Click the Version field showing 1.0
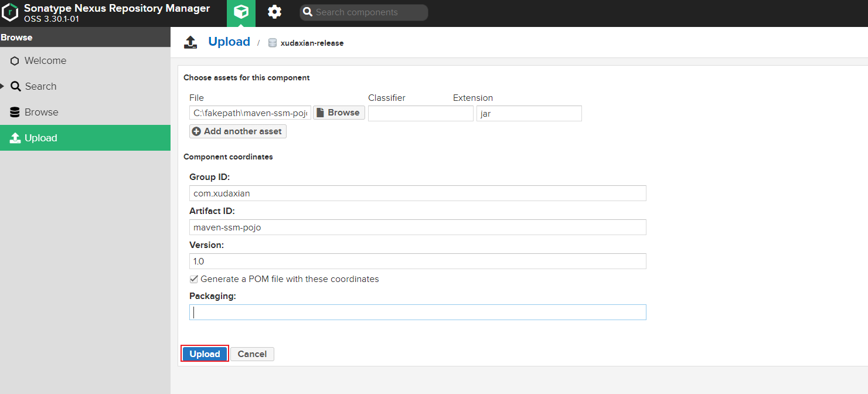The width and height of the screenshot is (868, 394). tap(418, 261)
